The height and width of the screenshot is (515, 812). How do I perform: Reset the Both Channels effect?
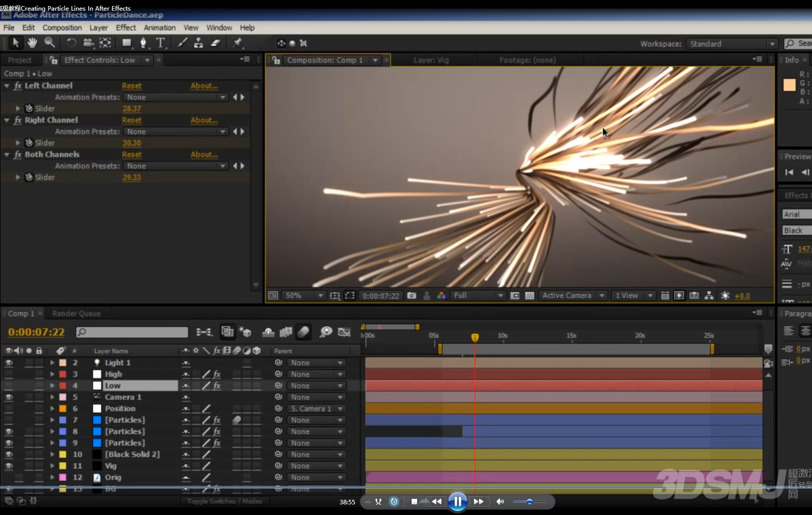pos(131,155)
